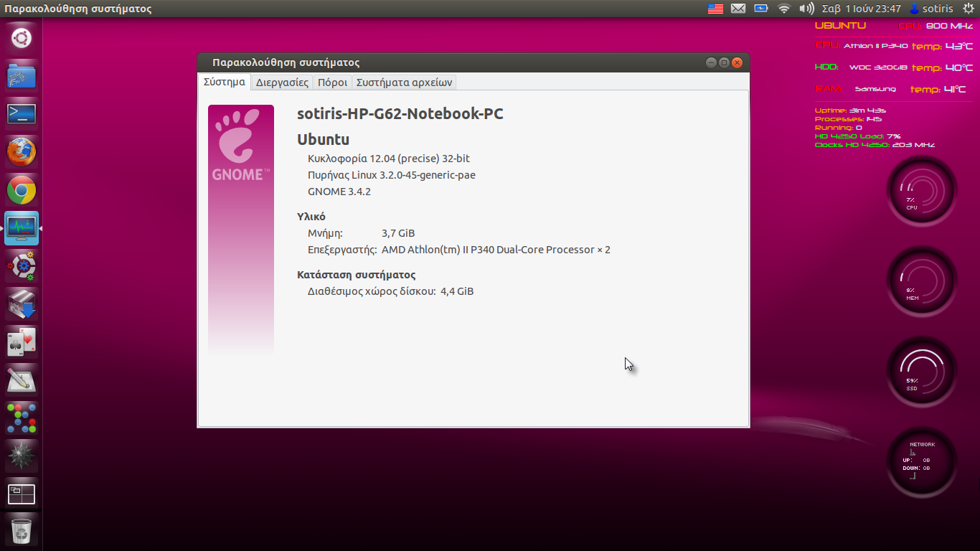
Task: Open the gear tweak tool launcher icon
Action: coord(22,266)
